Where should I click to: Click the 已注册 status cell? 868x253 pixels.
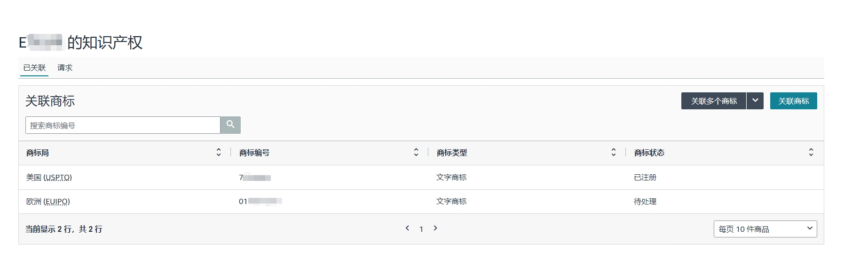[x=645, y=178]
